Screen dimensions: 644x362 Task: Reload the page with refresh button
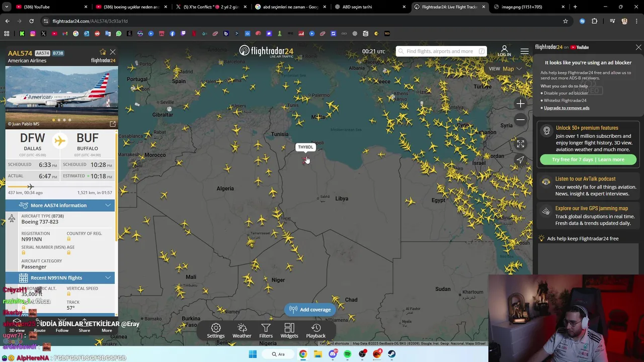pyautogui.click(x=31, y=21)
